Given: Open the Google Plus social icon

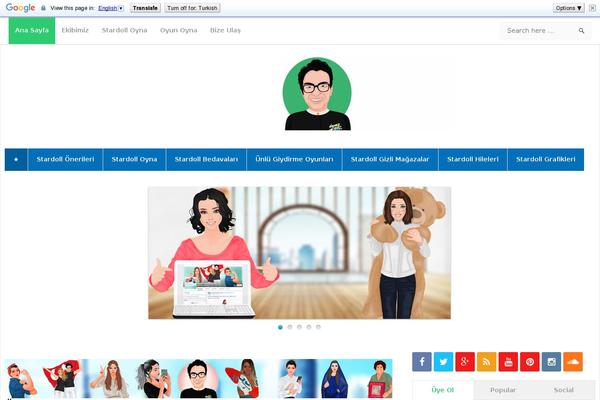Looking at the screenshot, I should coord(465,362).
